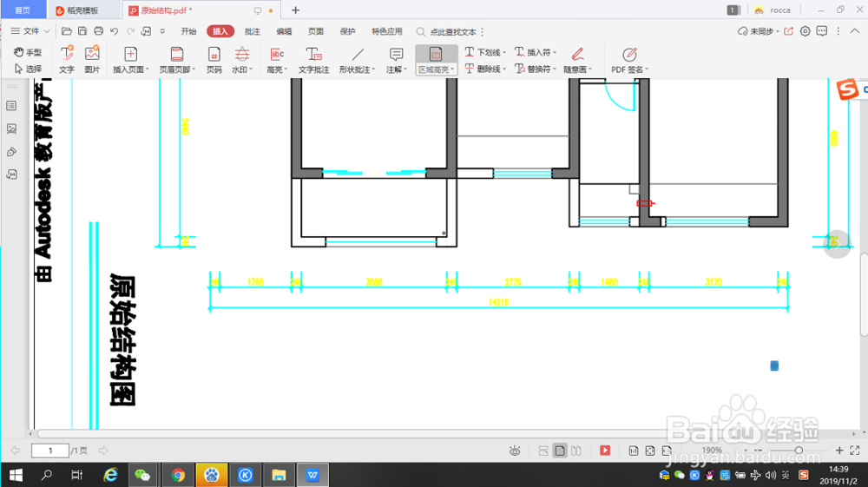Go to the next page arrow
The image size is (868, 487).
[x=103, y=451]
